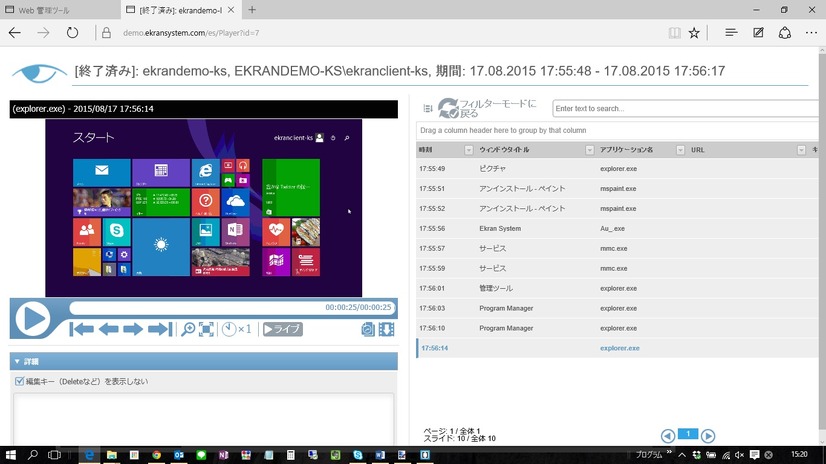Click the ライブ live button

tap(282, 329)
